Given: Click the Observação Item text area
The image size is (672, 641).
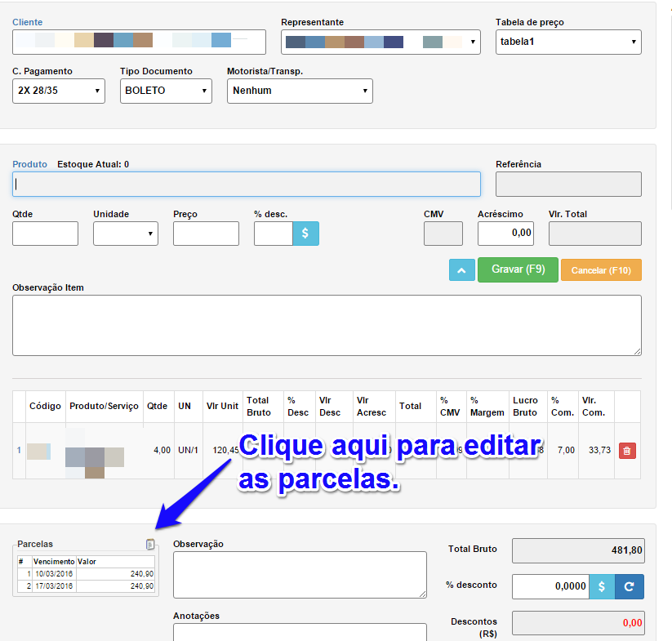Looking at the screenshot, I should (x=327, y=325).
